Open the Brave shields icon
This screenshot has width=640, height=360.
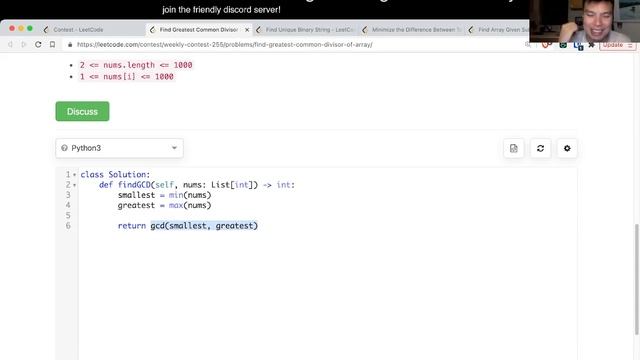tap(546, 45)
